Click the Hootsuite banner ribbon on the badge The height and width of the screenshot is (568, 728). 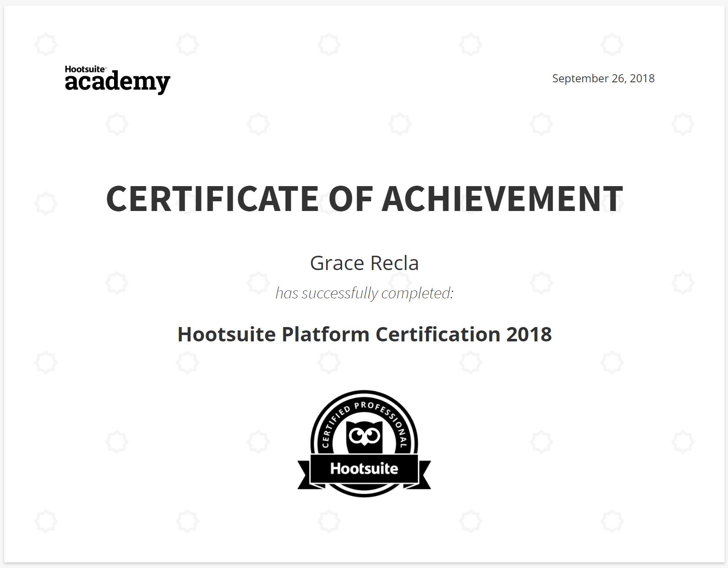click(364, 468)
